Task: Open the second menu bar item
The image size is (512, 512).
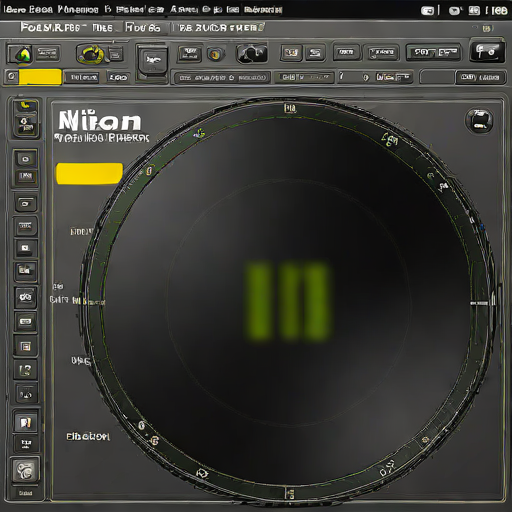Action: (78, 9)
